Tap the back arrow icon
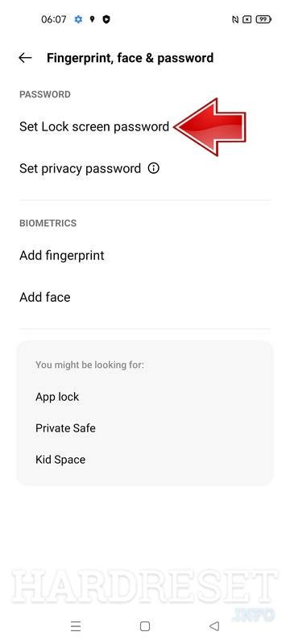Image resolution: width=290 pixels, height=644 pixels. coord(25,58)
